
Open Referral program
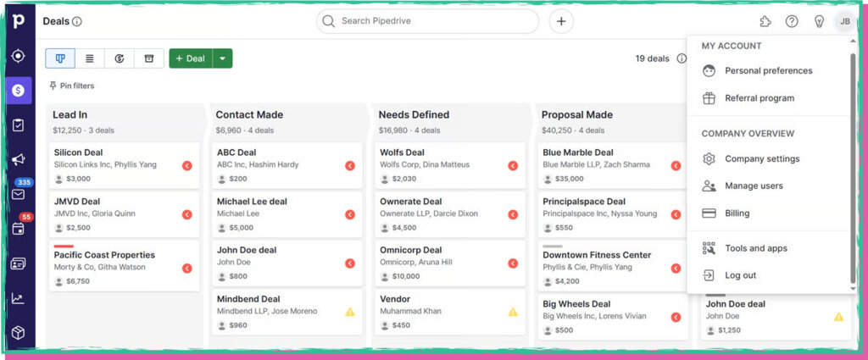click(x=769, y=98)
